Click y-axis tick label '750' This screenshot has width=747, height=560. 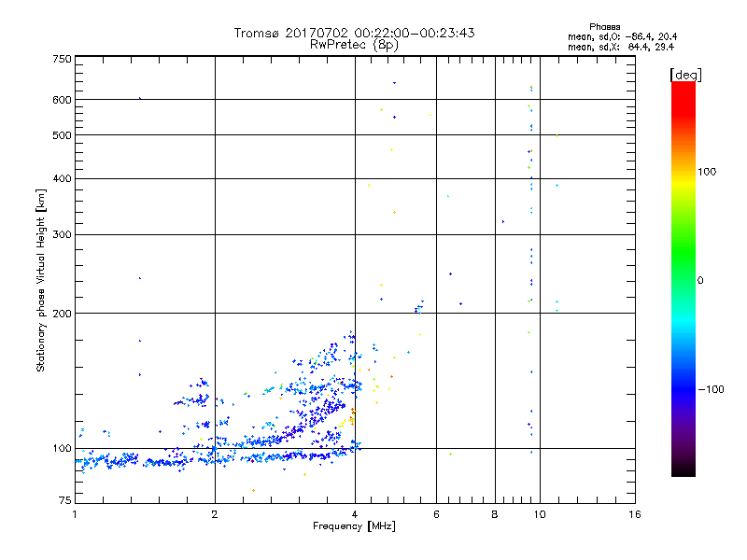(62, 59)
